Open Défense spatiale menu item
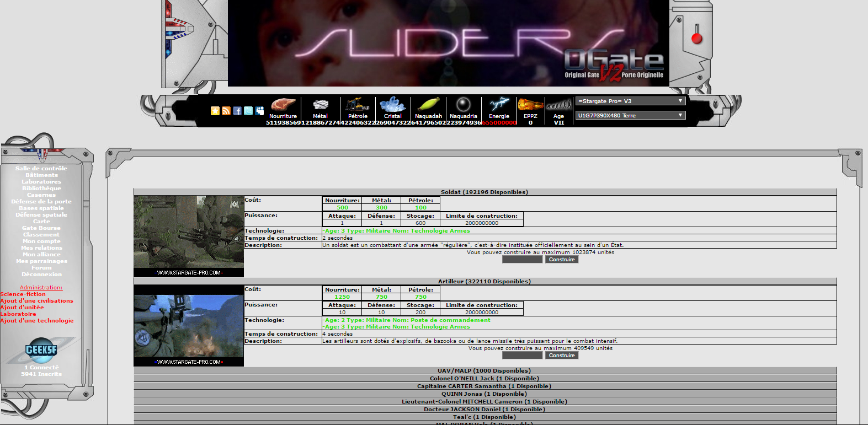Viewport: 868px width, 425px height. pyautogui.click(x=41, y=215)
